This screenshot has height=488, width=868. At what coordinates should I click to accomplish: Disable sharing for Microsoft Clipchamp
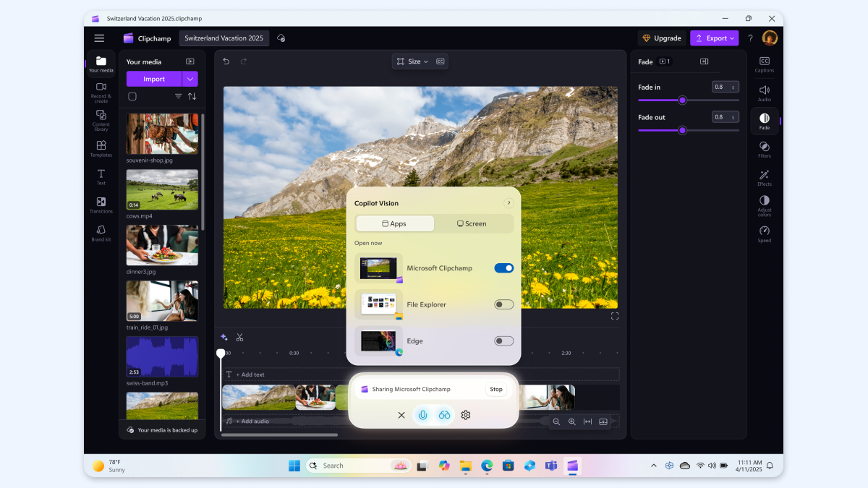pyautogui.click(x=504, y=268)
